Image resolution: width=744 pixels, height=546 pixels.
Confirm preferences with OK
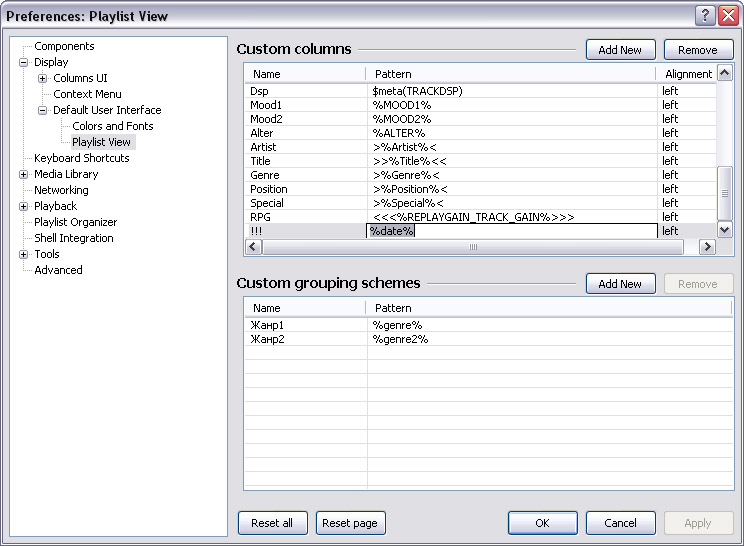coord(542,523)
